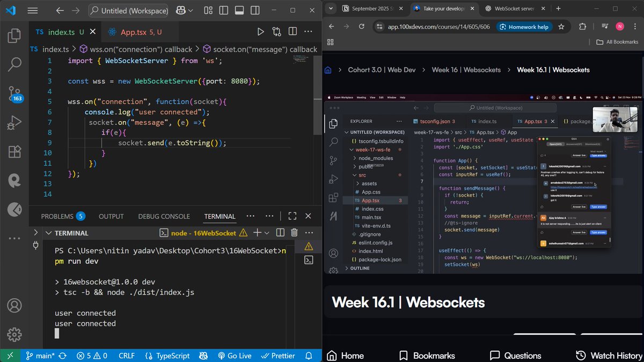
Task: Play the Week 16.1 lecture video thumbnail
Action: (x=484, y=184)
